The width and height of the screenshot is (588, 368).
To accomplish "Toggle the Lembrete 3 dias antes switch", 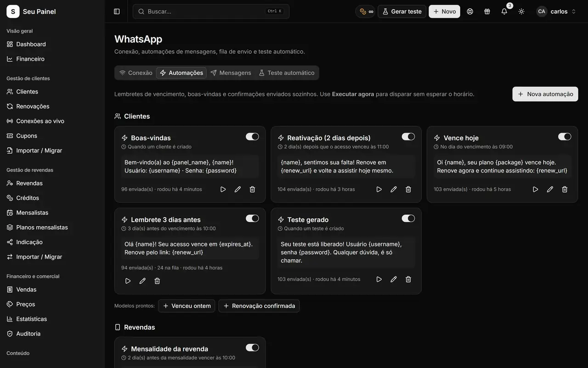I will 252,218.
